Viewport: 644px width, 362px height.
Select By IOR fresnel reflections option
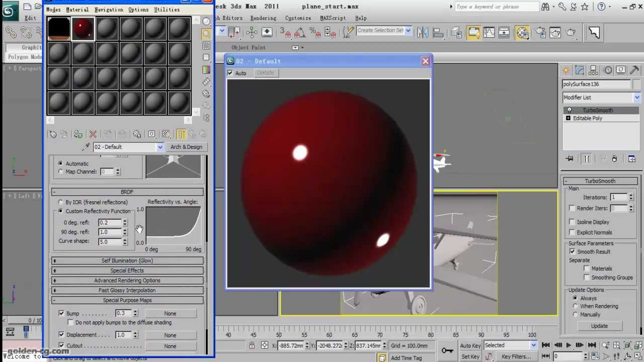[x=61, y=202]
